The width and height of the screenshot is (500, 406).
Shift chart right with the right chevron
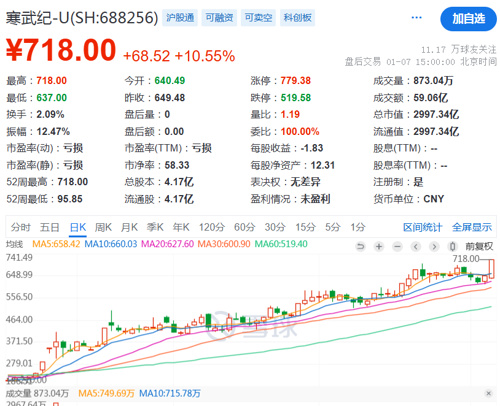coord(434,247)
